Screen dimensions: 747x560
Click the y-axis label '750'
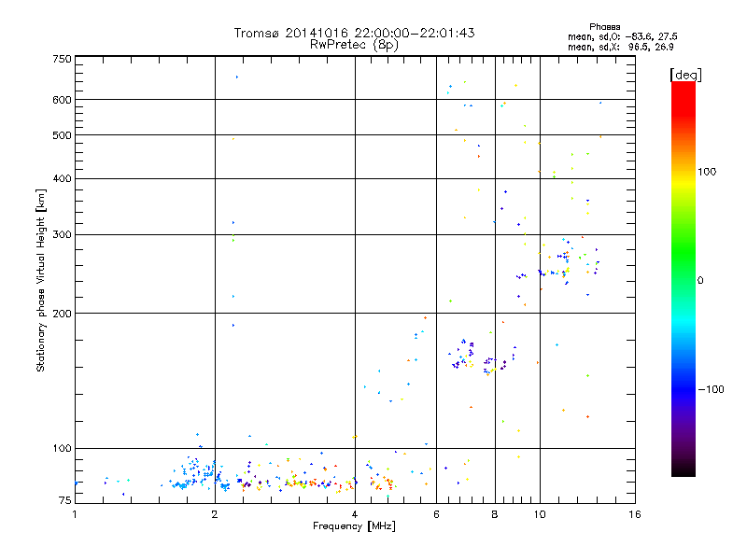coord(63,59)
